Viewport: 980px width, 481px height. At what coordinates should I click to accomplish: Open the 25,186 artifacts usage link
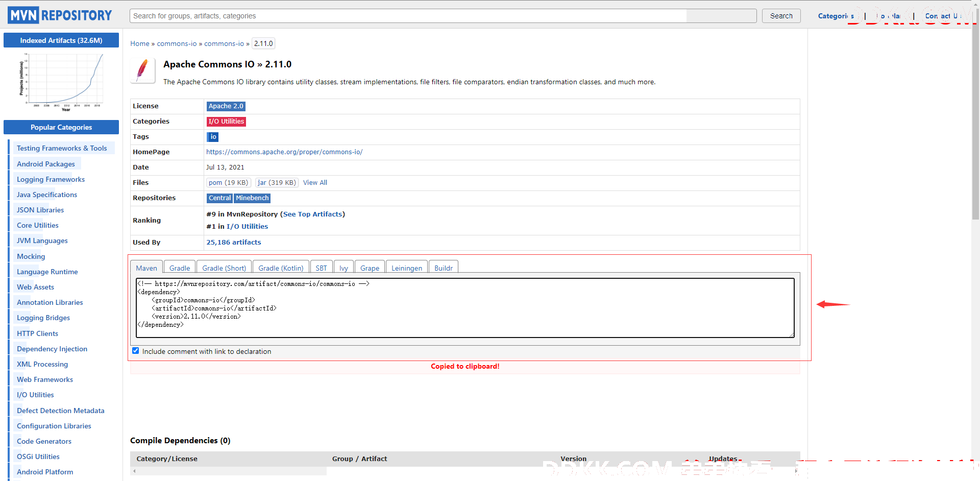point(234,242)
